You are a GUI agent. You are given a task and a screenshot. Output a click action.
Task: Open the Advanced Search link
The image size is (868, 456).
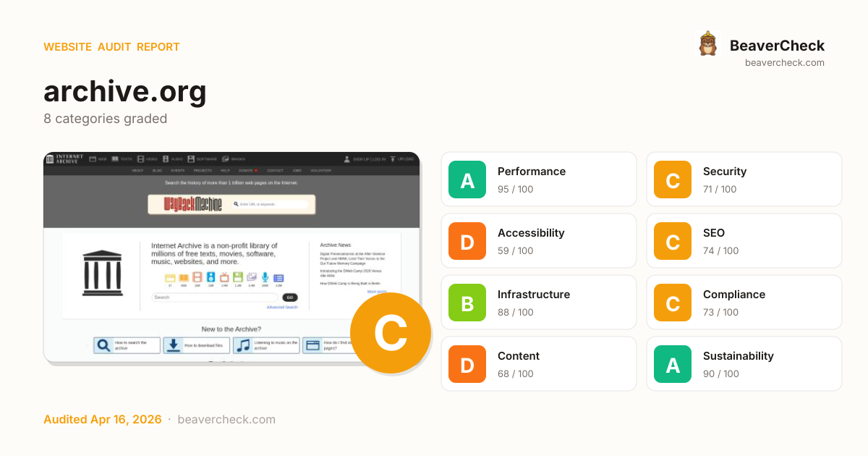tap(281, 307)
